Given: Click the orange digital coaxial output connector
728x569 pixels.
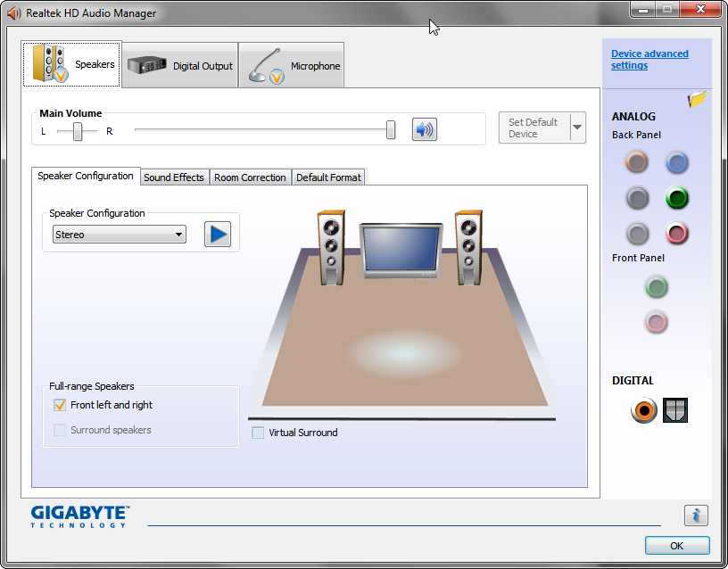Looking at the screenshot, I should pos(644,410).
